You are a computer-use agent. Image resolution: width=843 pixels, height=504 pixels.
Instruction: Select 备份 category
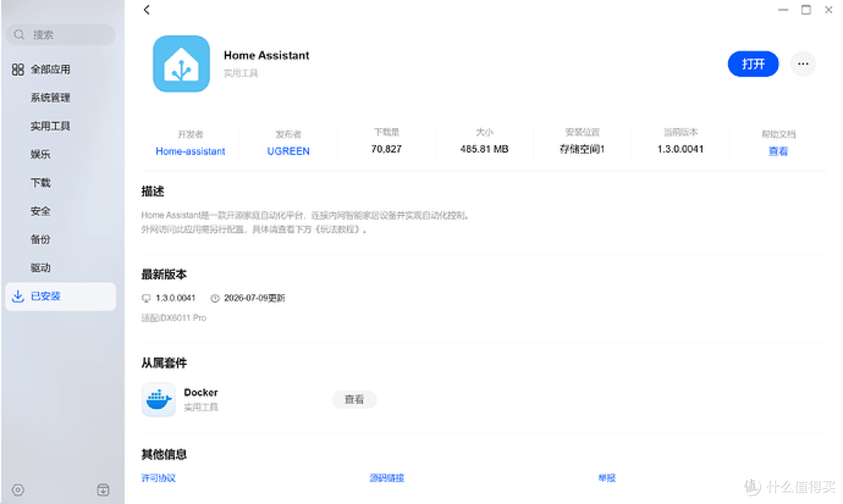tap(41, 240)
